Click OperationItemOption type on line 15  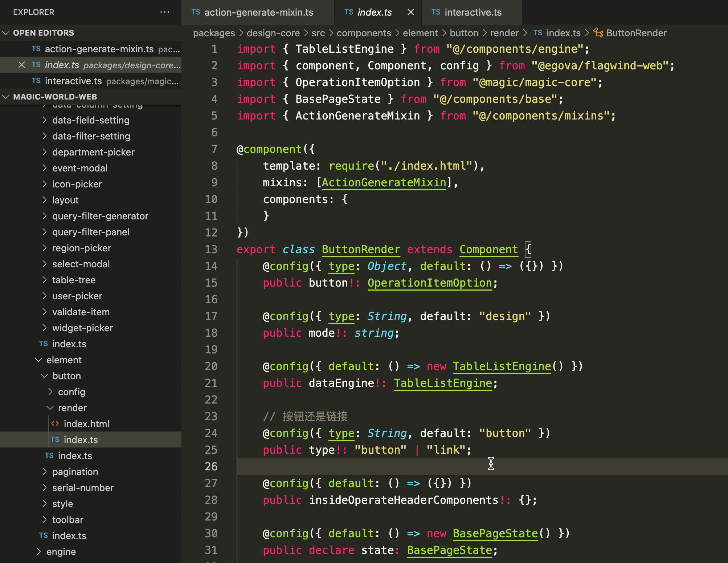(430, 283)
